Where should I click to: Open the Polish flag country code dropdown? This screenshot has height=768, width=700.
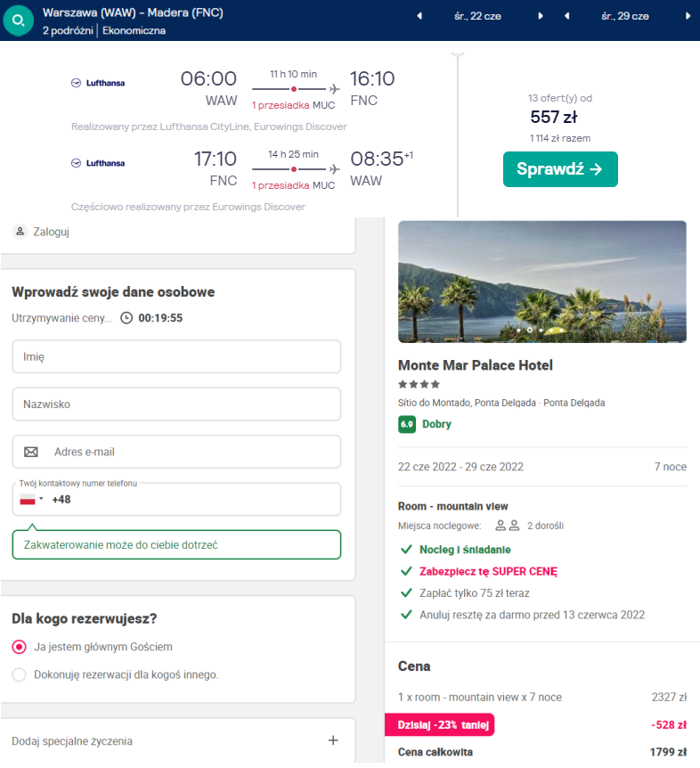[31, 499]
